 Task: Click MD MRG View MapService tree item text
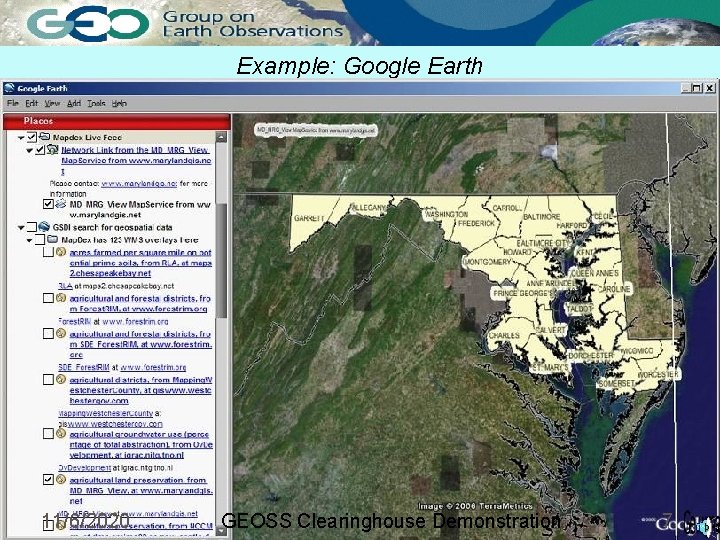[x=140, y=209]
